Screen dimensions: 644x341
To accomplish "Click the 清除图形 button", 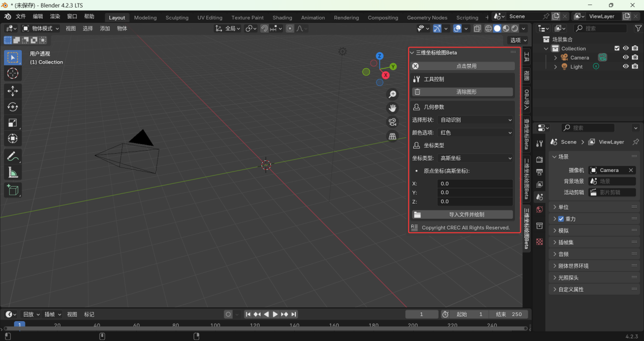I will (466, 92).
